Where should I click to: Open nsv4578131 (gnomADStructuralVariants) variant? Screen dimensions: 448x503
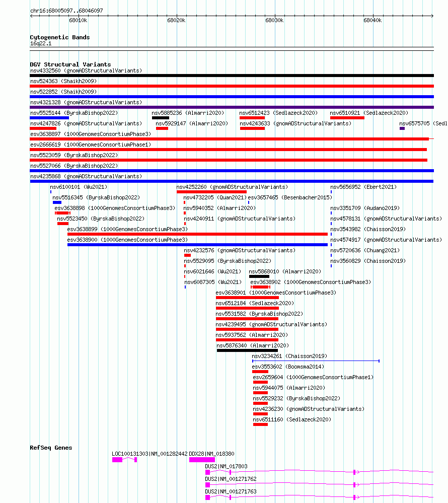(x=386, y=219)
